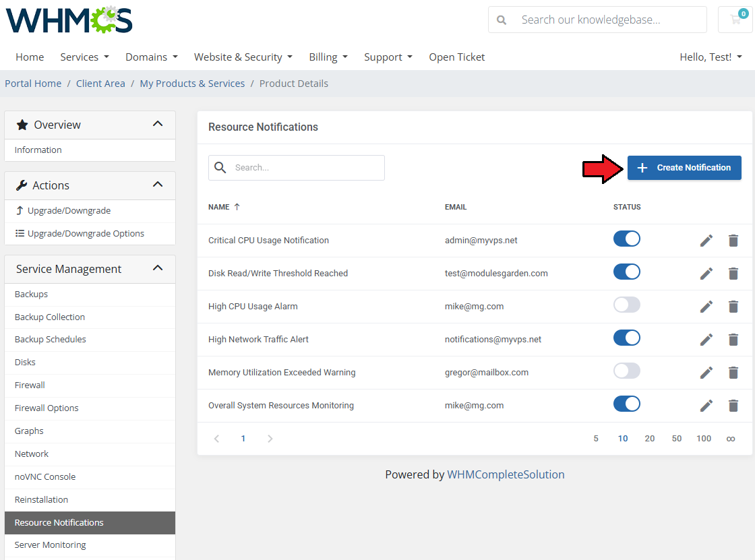
Task: Open the Services dropdown menu
Action: coord(85,57)
